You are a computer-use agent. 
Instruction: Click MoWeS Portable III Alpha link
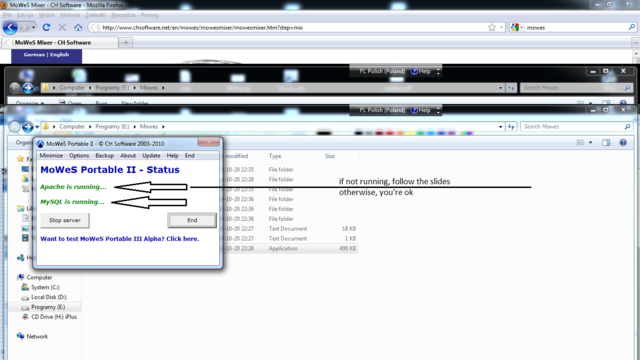(120, 239)
